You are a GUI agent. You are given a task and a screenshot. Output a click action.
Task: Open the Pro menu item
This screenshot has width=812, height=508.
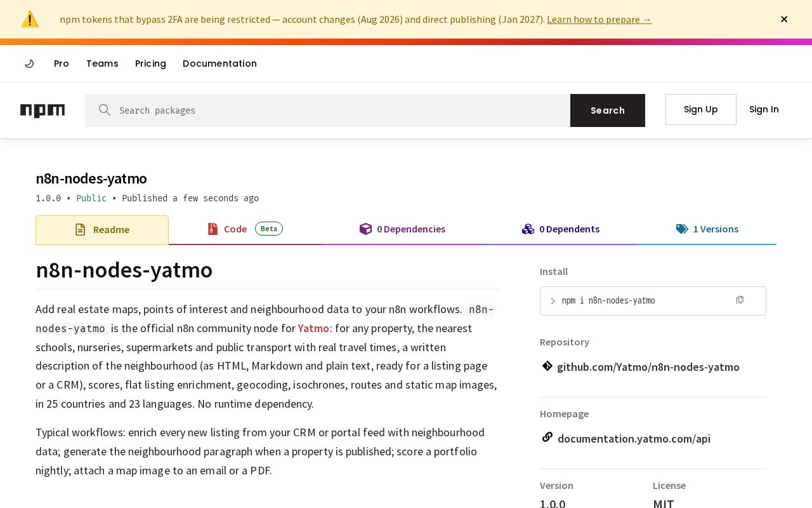pos(62,63)
